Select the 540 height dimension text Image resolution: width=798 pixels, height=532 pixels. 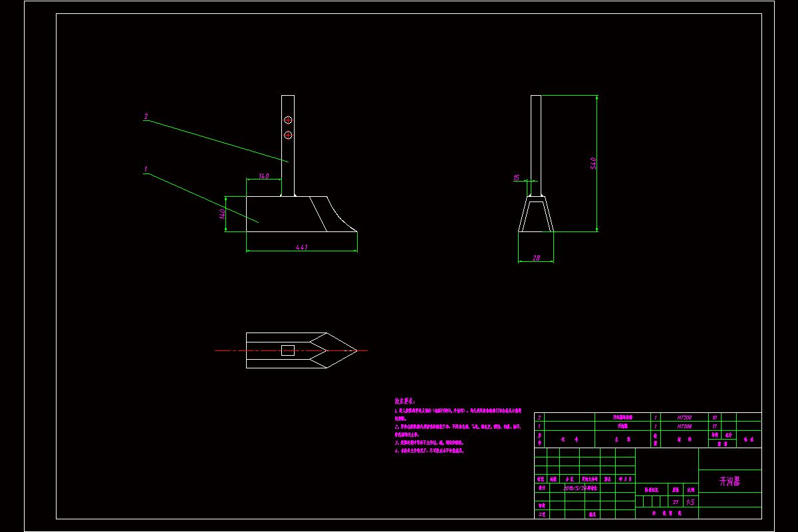tap(593, 163)
